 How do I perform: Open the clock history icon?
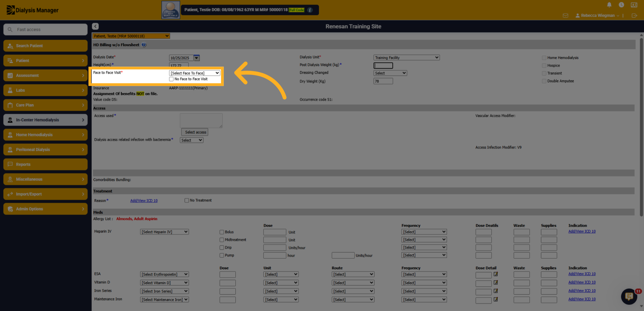(621, 5)
